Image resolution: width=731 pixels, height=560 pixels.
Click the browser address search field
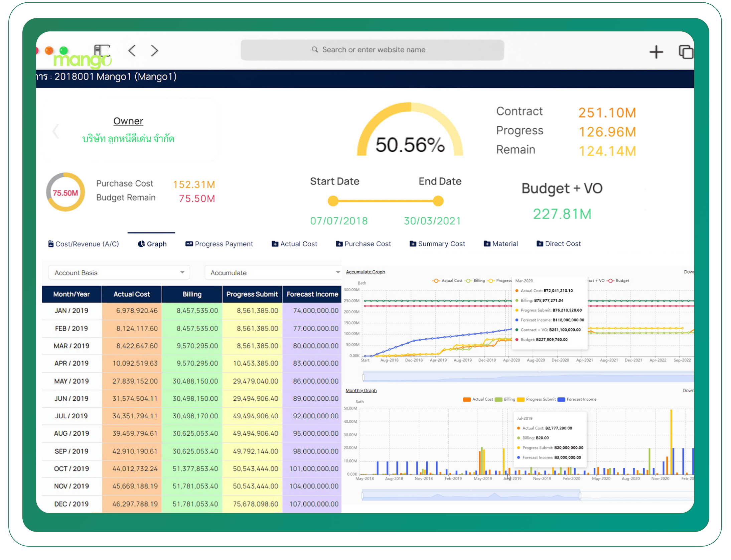pos(372,50)
